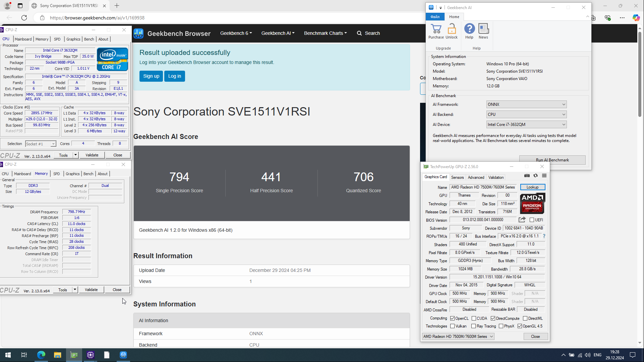
Task: Switch to the Bench tab in the top CPU-Z window
Action: coord(89,39)
